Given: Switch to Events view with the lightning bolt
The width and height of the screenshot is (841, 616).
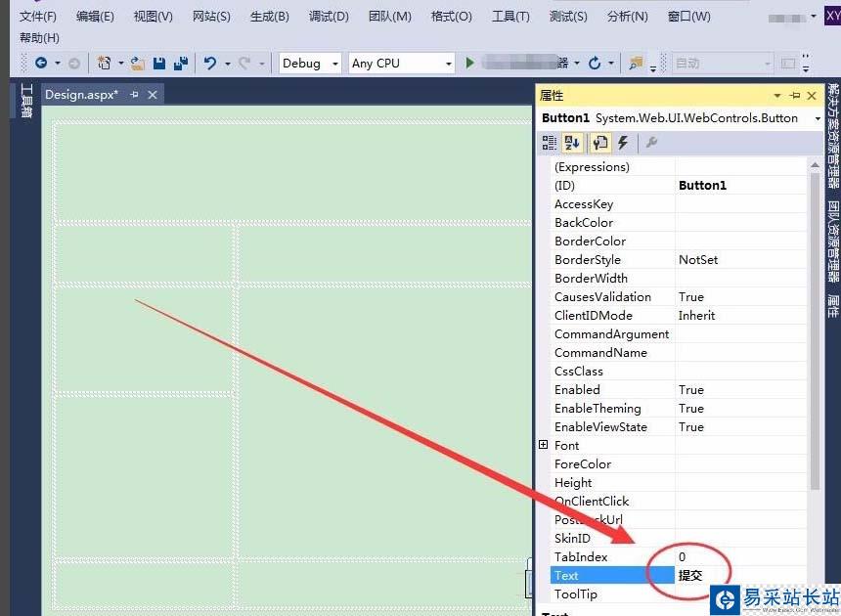Looking at the screenshot, I should click(x=623, y=143).
